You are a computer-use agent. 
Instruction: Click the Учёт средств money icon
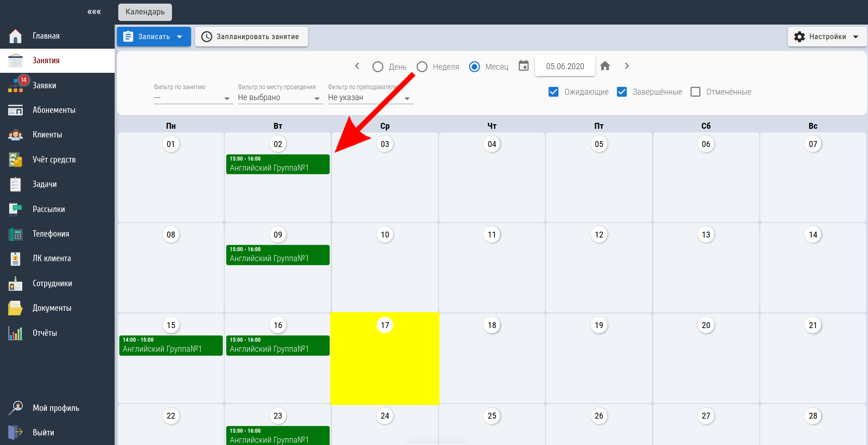[x=15, y=160]
